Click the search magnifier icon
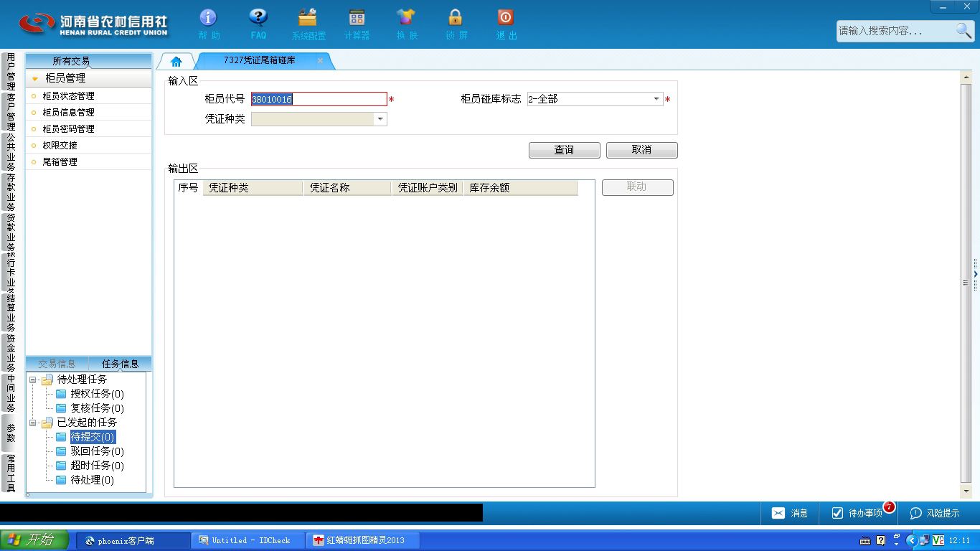 pyautogui.click(x=963, y=30)
